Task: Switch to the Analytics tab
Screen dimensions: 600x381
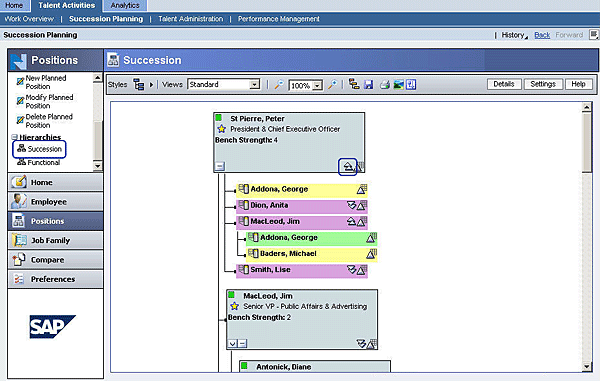Action: [x=125, y=5]
